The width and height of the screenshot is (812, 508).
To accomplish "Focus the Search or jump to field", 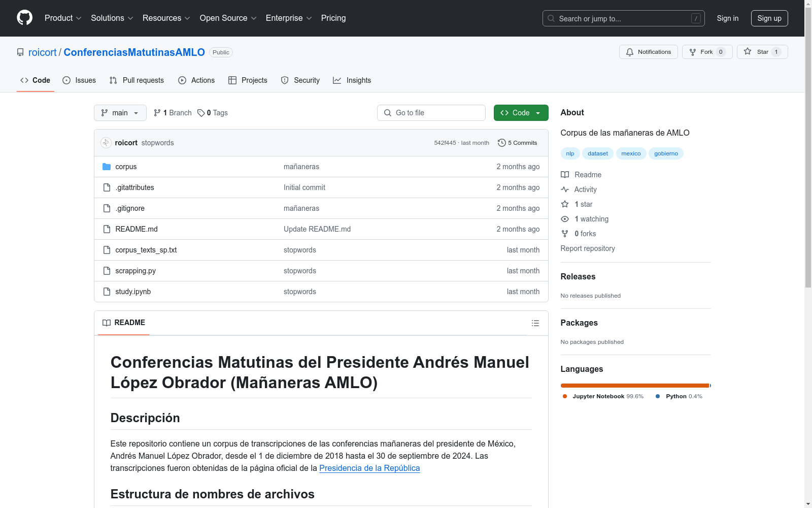I will [623, 18].
